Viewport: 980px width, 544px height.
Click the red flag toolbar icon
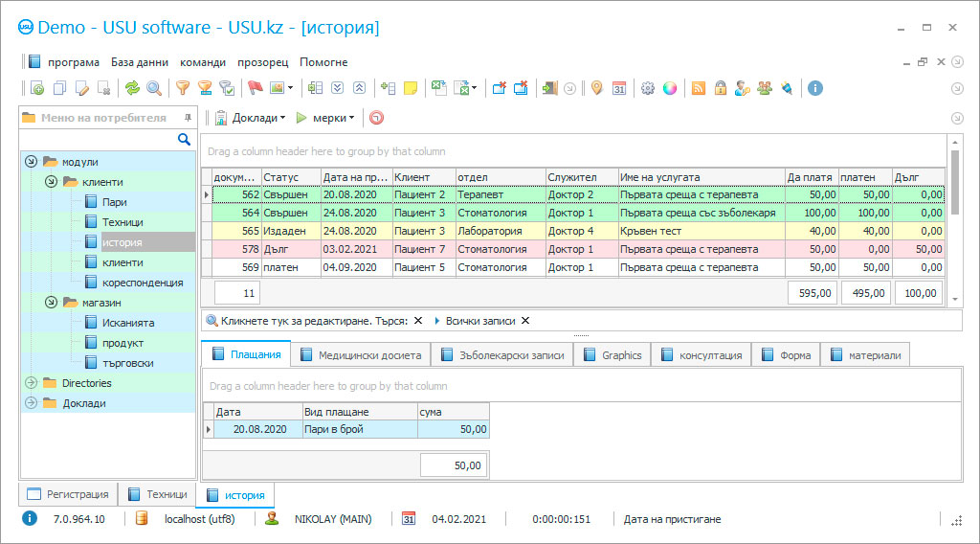click(x=255, y=88)
